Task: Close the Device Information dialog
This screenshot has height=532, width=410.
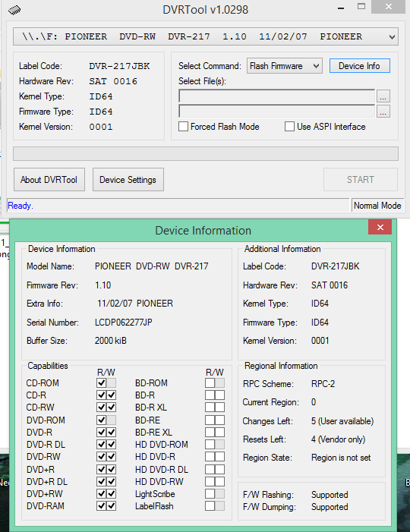Action: coord(380,227)
